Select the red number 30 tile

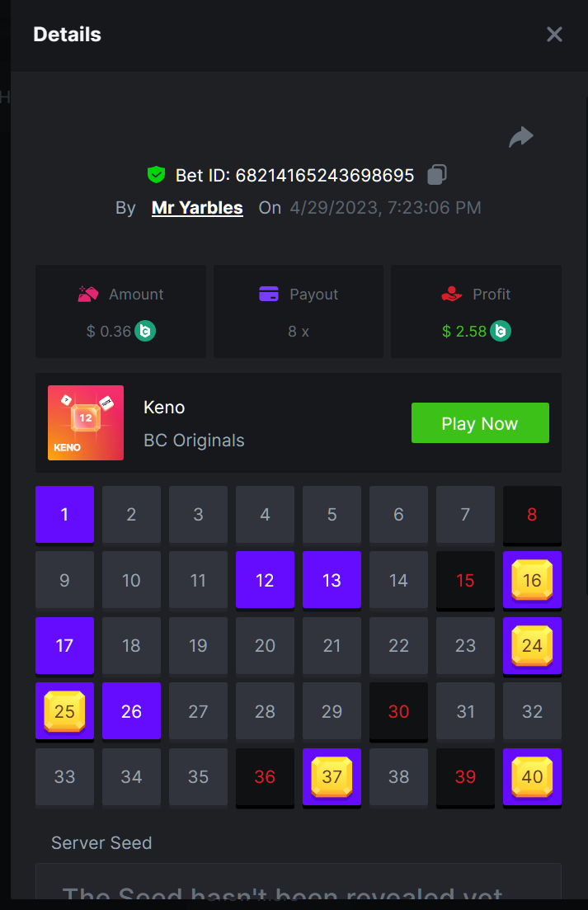pyautogui.click(x=399, y=711)
